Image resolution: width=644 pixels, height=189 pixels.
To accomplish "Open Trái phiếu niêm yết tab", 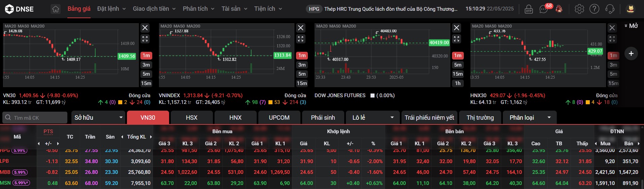I will tap(429, 118).
